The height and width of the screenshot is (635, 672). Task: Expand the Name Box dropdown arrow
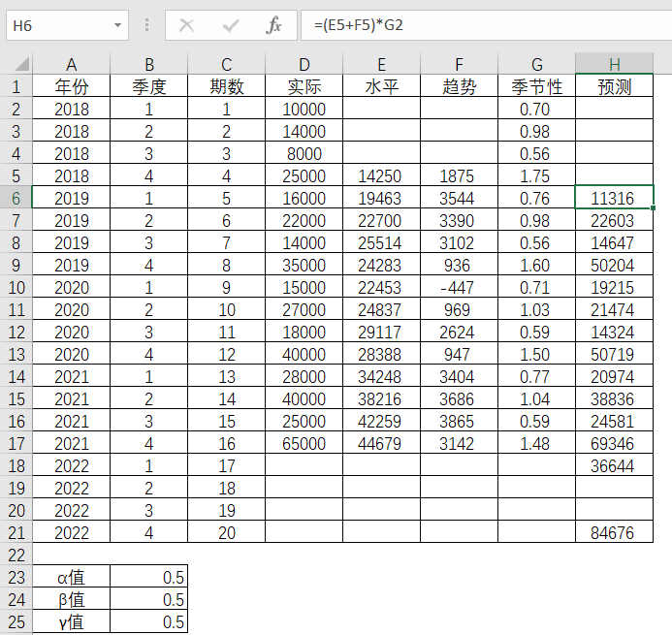coord(118,25)
